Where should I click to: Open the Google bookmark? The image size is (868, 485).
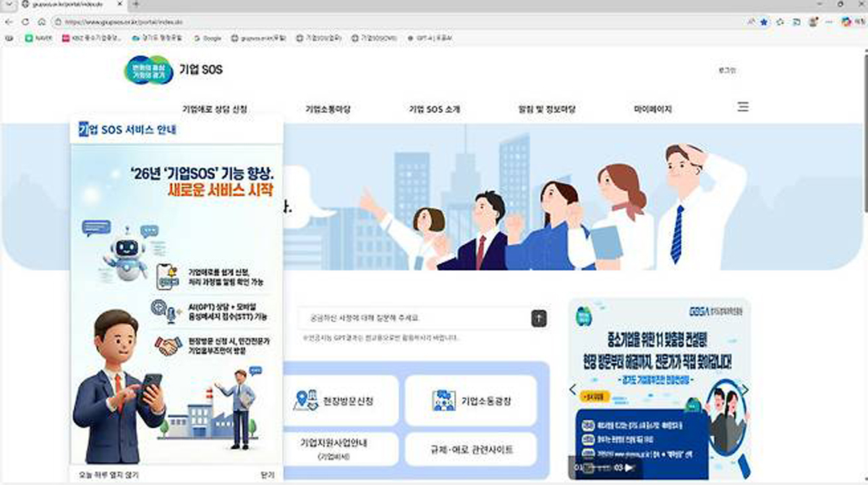pos(208,37)
